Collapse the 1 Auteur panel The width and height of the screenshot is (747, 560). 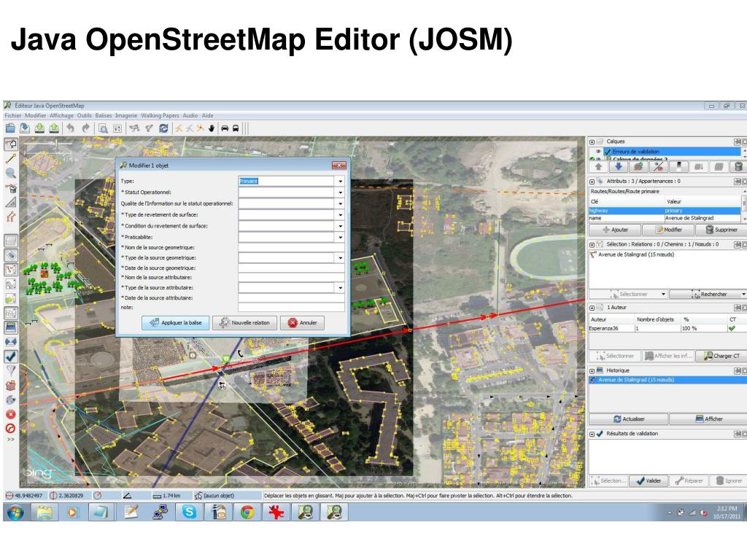pyautogui.click(x=592, y=308)
